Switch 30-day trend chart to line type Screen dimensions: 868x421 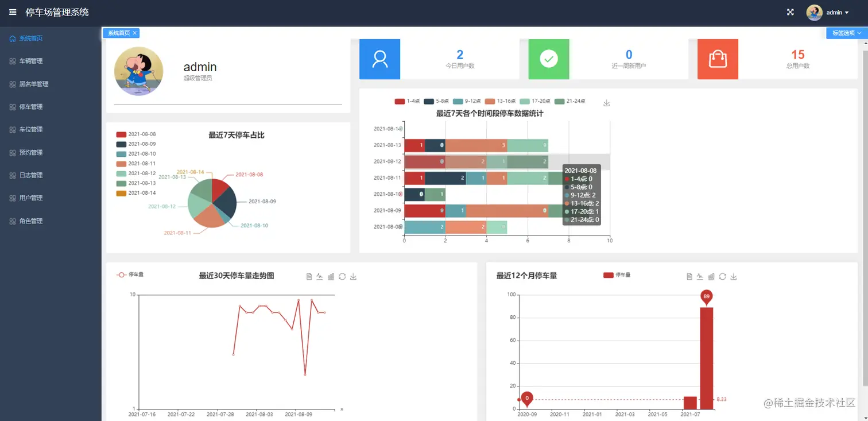[x=320, y=276]
